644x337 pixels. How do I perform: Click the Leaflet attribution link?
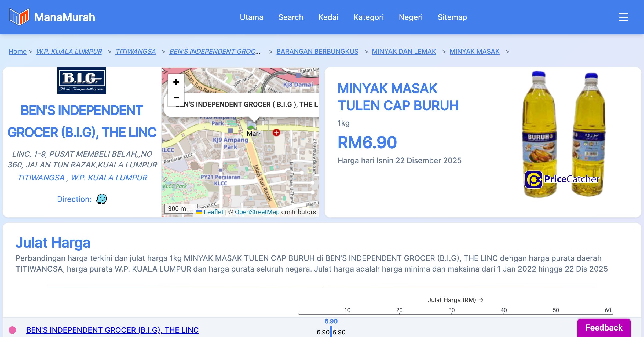pos(213,212)
